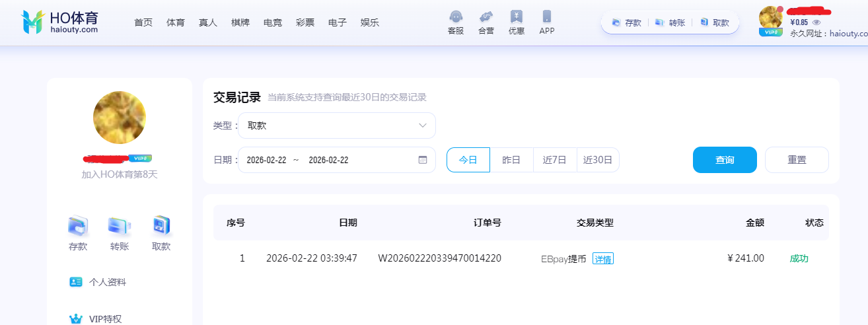Open the Sports menu in top navigation
Viewport: 868px width, 325px height.
[176, 22]
